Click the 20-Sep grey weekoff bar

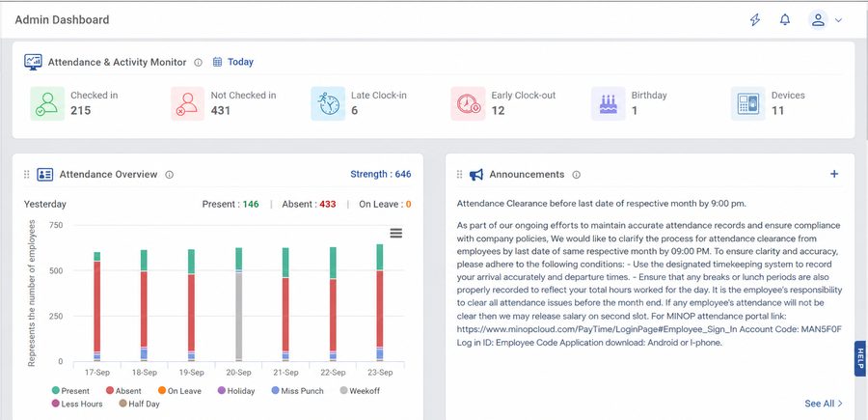tap(238, 316)
